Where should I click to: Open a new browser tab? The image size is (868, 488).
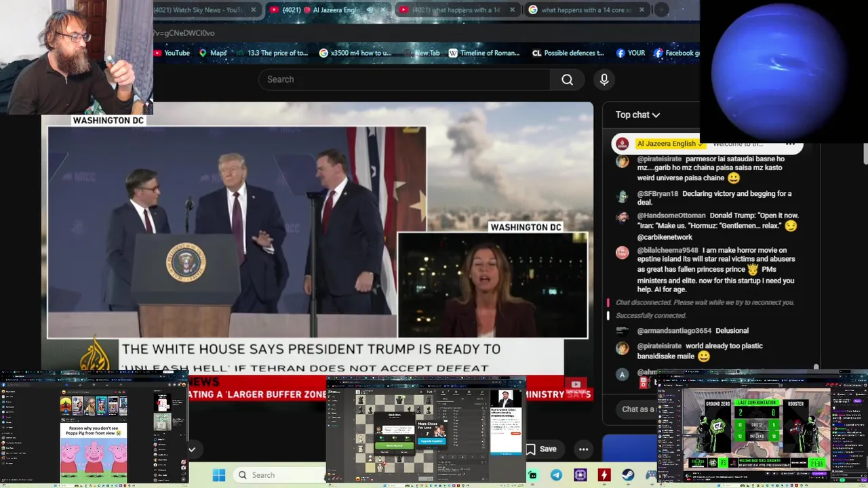tap(661, 9)
